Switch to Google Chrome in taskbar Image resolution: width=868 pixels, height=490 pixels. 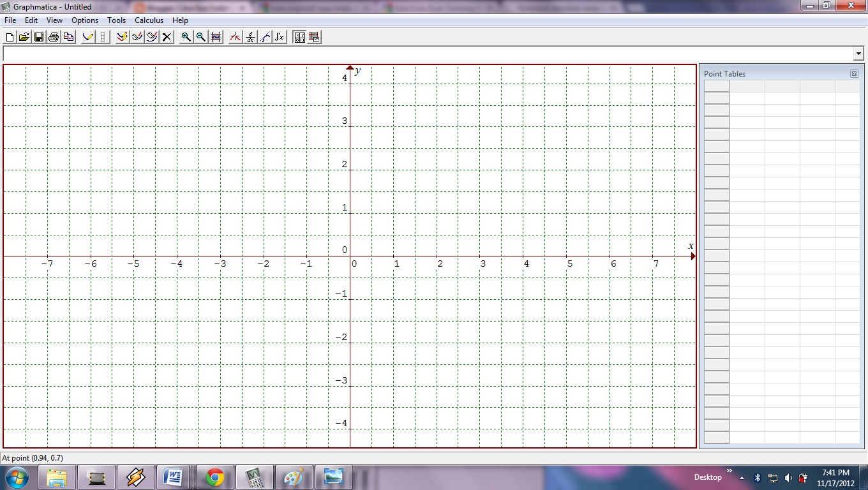(x=214, y=477)
